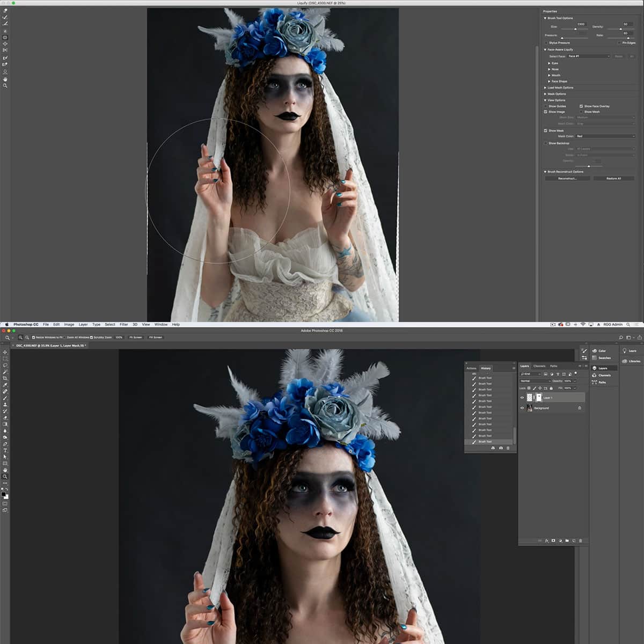Click the delete layer trash icon
Image resolution: width=644 pixels, height=644 pixels.
581,540
